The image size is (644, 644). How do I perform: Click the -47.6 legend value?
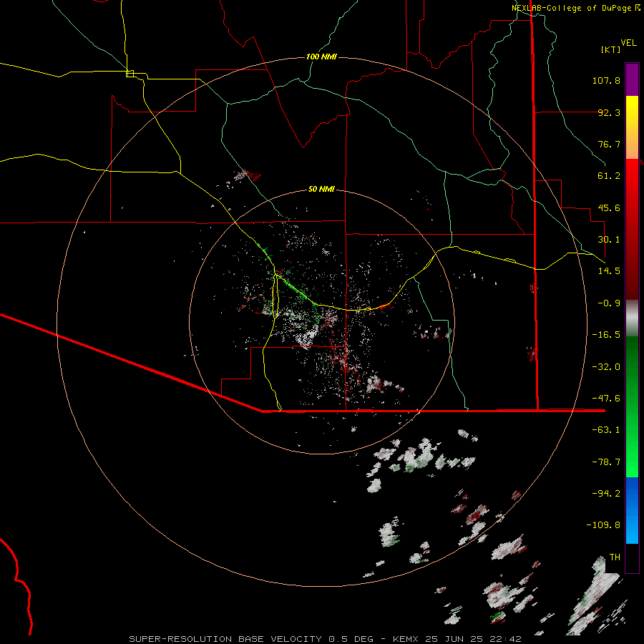coord(606,399)
